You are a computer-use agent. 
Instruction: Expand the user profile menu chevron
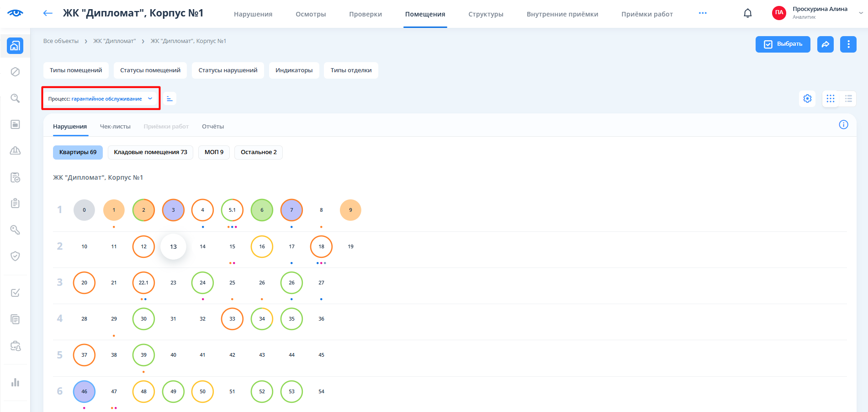pyautogui.click(x=861, y=13)
